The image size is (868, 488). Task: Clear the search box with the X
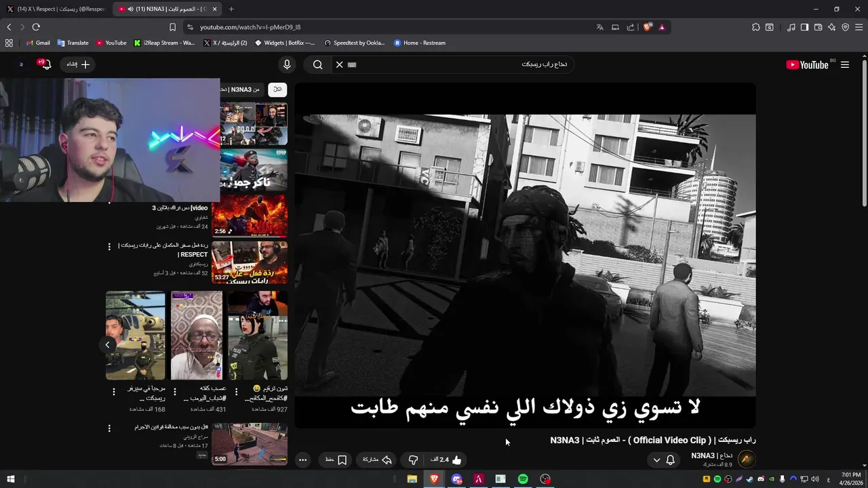pos(339,64)
